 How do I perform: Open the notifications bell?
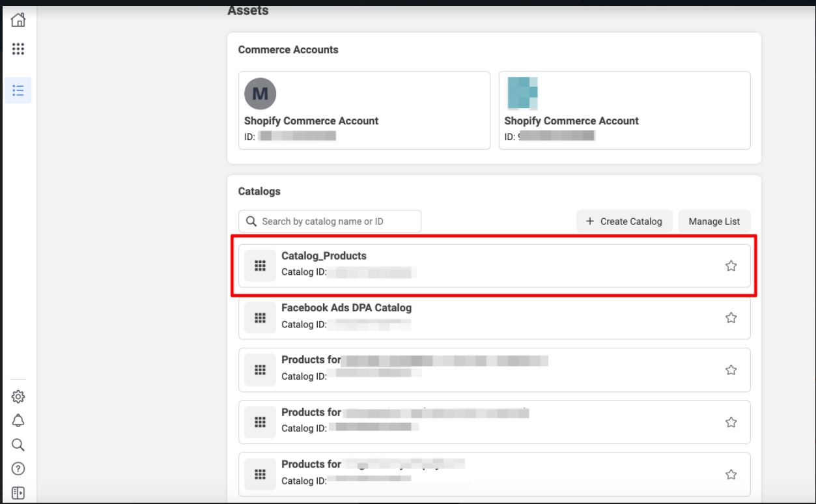click(x=18, y=421)
